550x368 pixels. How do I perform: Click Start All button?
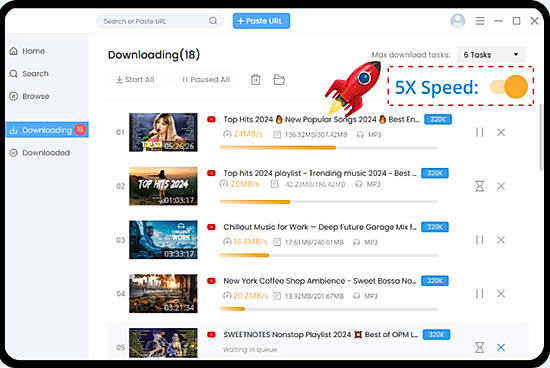point(135,80)
